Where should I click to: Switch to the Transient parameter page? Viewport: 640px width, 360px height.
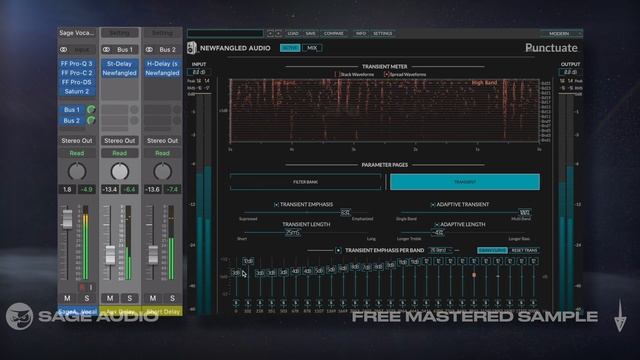point(465,182)
